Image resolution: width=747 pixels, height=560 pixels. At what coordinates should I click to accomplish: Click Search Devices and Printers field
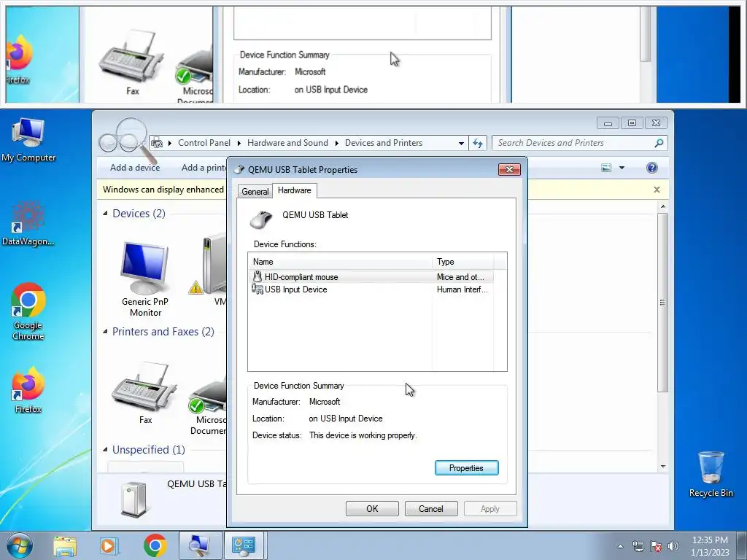point(579,143)
